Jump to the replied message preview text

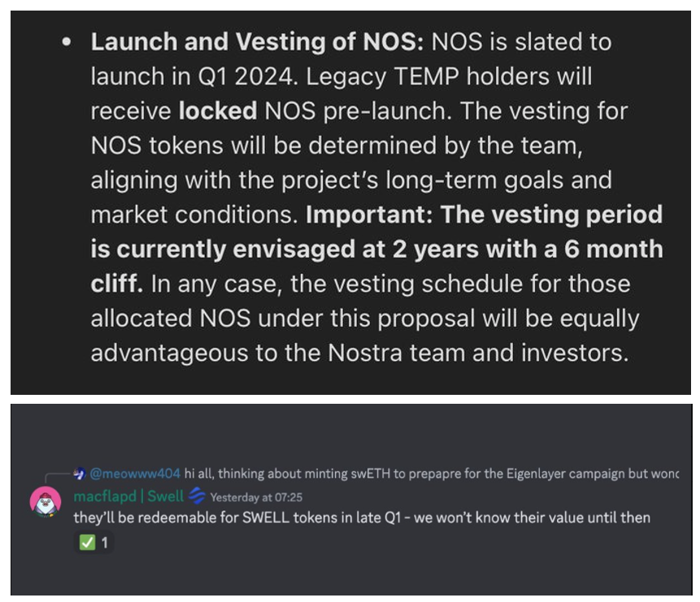(407, 474)
